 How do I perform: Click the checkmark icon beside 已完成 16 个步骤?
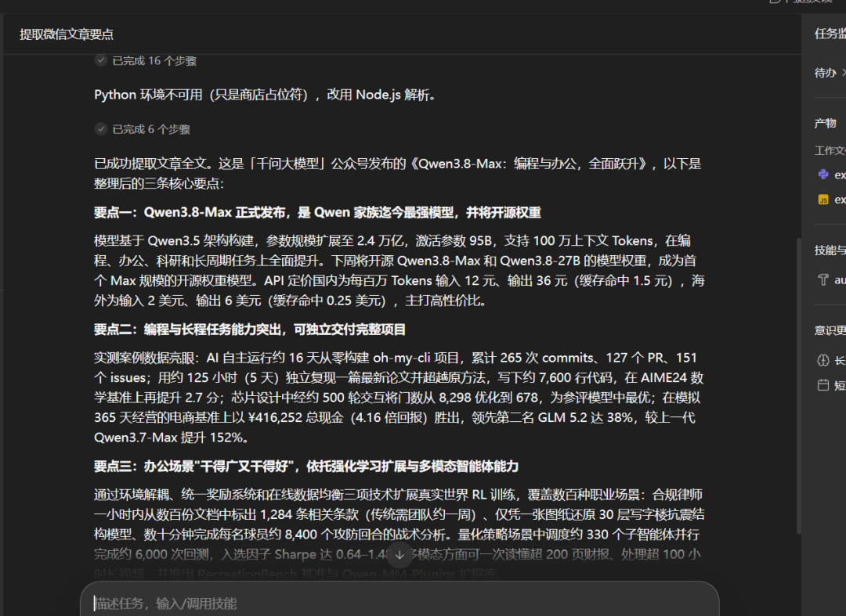click(101, 60)
